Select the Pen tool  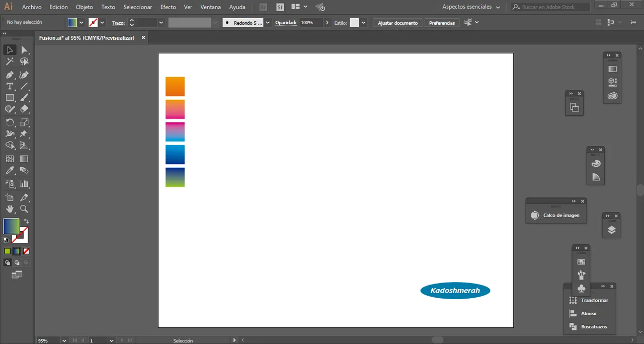click(x=10, y=75)
